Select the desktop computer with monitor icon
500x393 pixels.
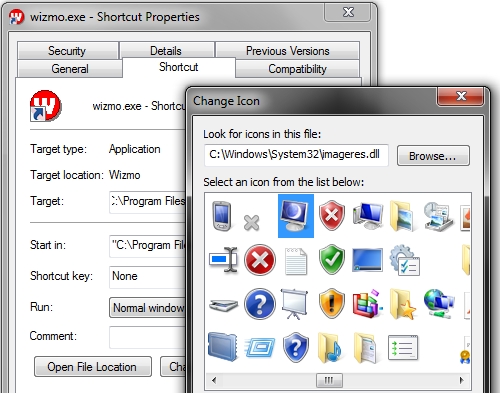click(x=367, y=215)
